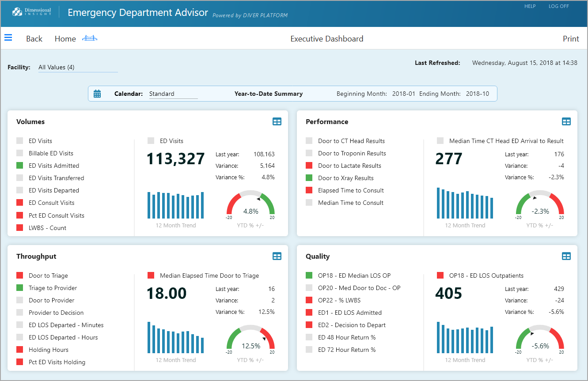Screen dimensions: 588x381
Task: Open the Volumes table view icon
Action: (277, 121)
